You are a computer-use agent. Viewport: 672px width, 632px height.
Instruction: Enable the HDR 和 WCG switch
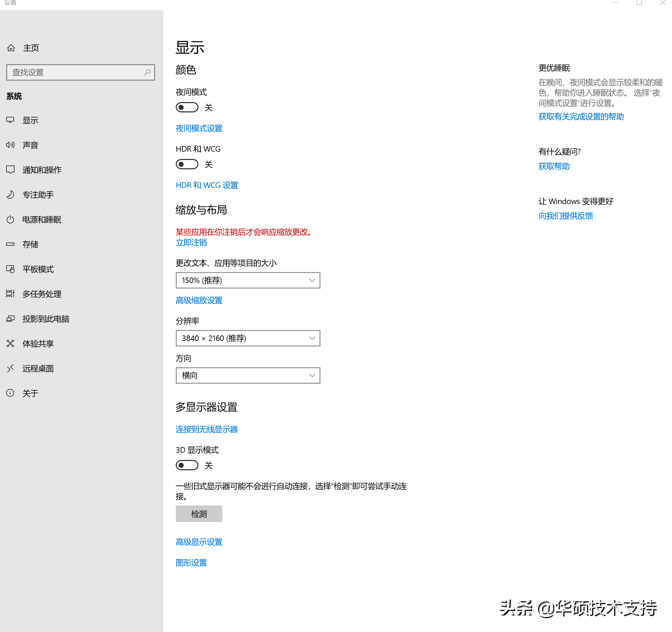187,164
